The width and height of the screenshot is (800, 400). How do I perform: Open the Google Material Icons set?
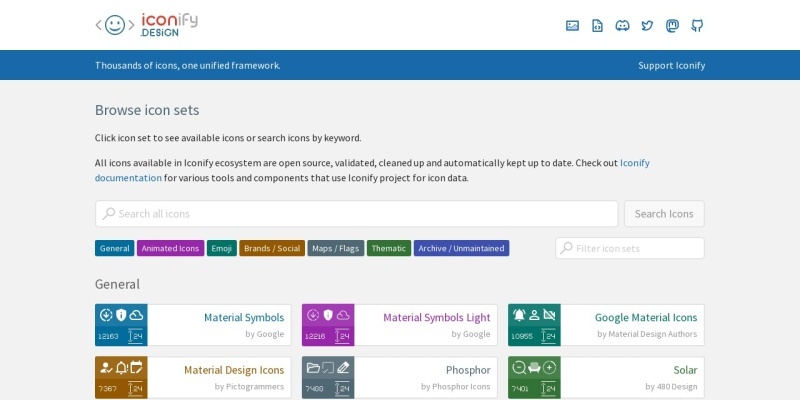[606, 325]
